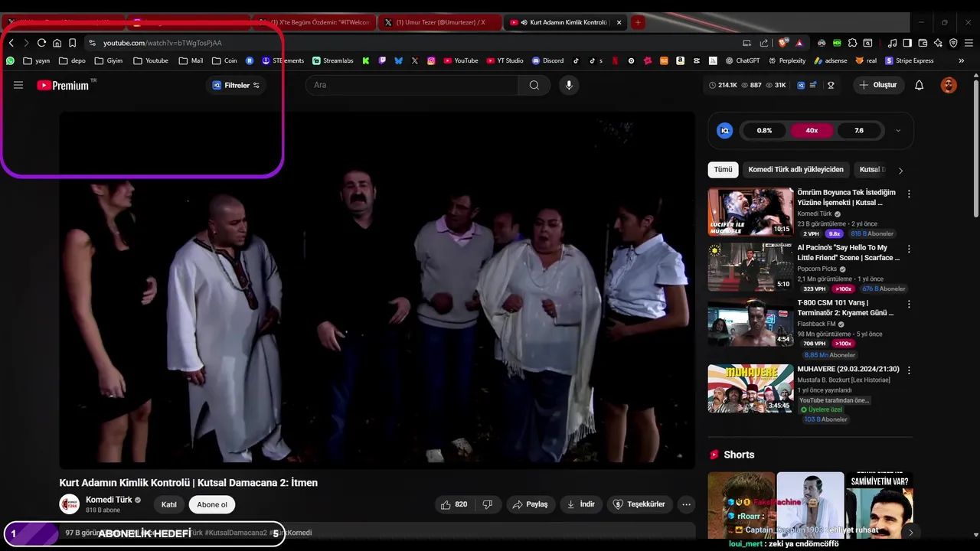Screen dimensions: 980x551
Task: Focus the Ara search field
Action: point(413,85)
